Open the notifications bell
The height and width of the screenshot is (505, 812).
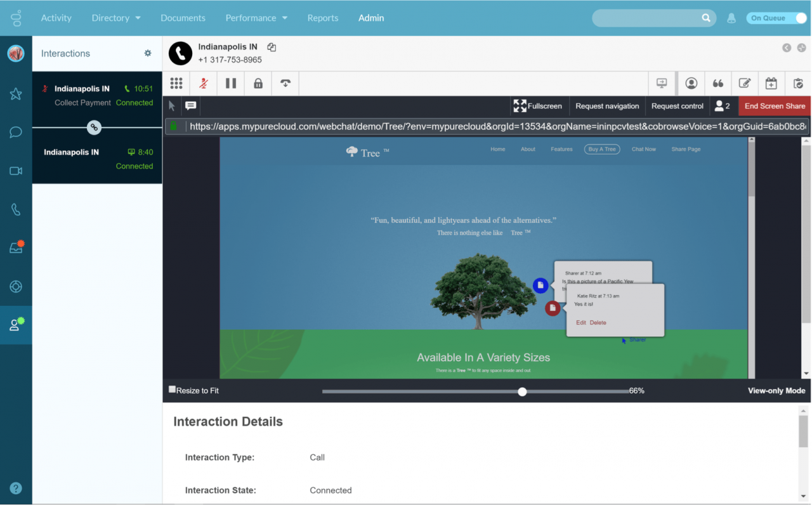[x=731, y=18]
